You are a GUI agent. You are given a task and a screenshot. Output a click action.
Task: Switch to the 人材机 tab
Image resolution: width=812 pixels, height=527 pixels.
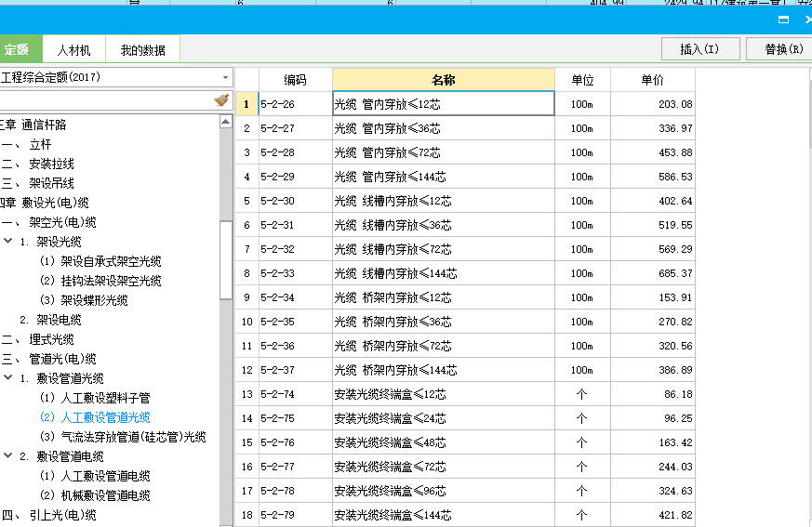click(73, 49)
